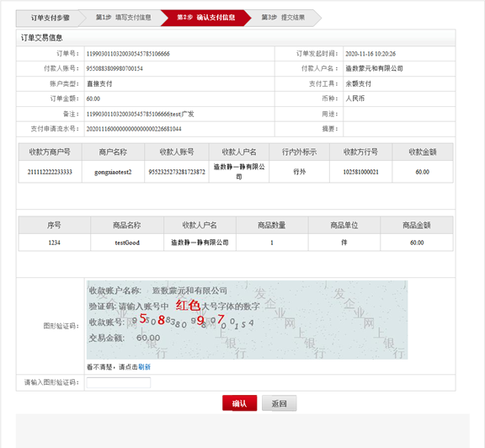This screenshot has height=448, width=485.
Task: Click the 商户名称 column header
Action: pos(113,152)
